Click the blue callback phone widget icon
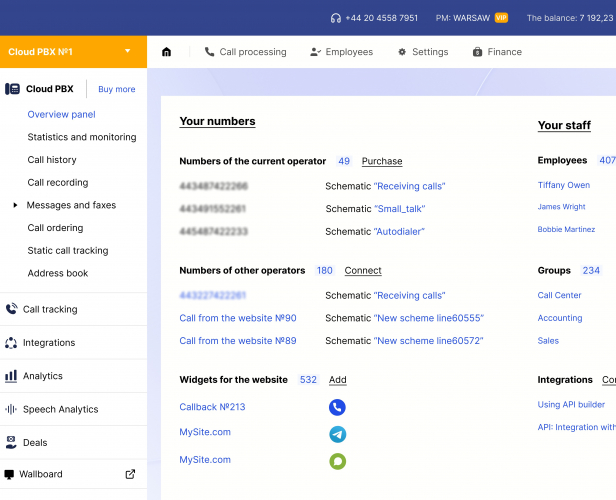 (337, 407)
